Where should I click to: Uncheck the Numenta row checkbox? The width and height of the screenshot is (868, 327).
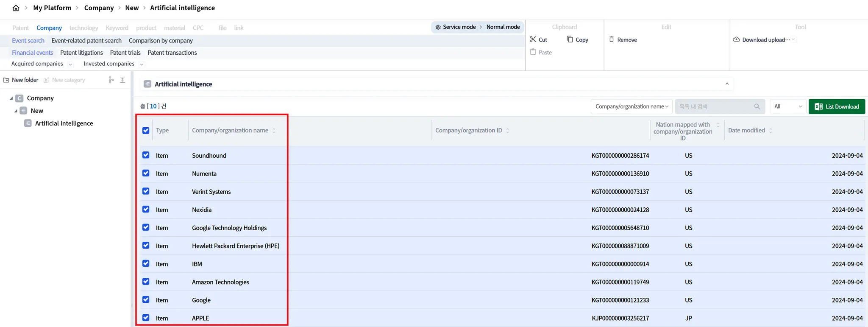(x=146, y=173)
